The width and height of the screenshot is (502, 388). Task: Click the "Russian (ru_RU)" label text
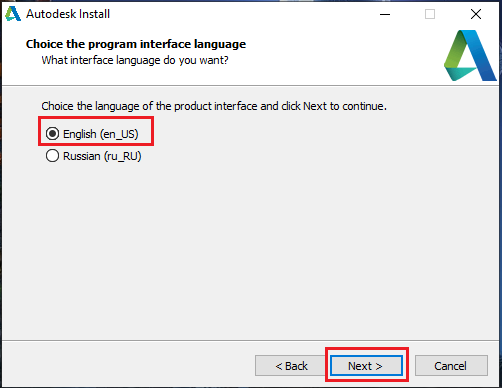(102, 156)
